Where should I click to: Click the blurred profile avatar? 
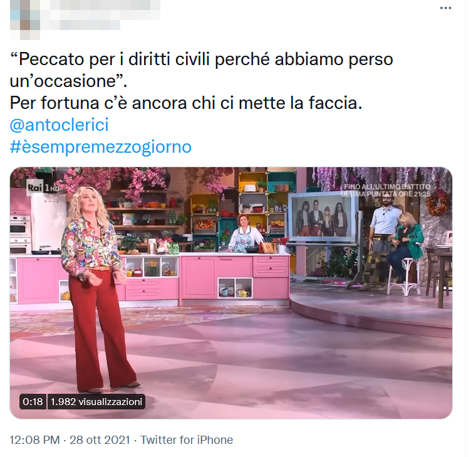pyautogui.click(x=25, y=20)
